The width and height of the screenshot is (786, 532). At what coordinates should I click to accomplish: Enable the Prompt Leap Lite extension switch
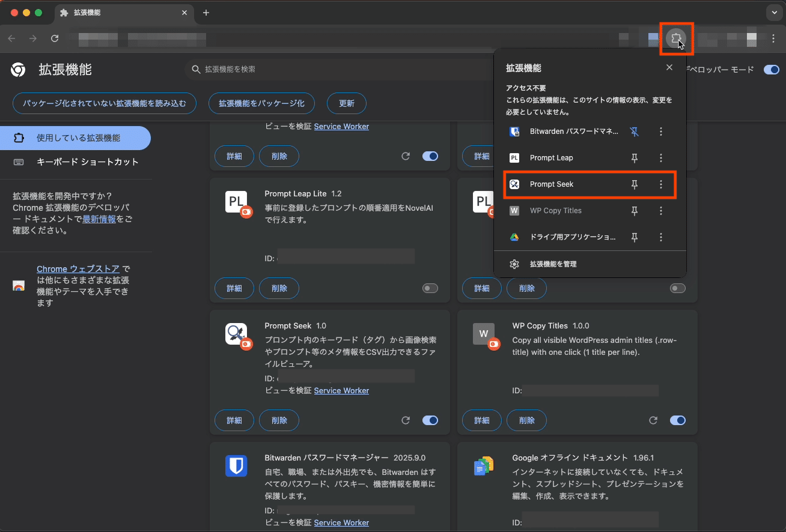click(430, 288)
